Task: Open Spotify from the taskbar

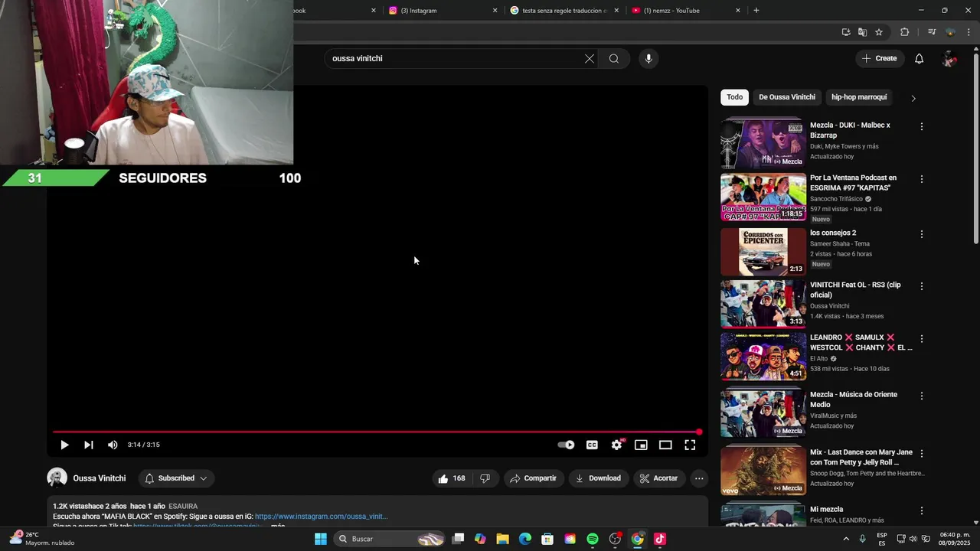Action: click(593, 539)
